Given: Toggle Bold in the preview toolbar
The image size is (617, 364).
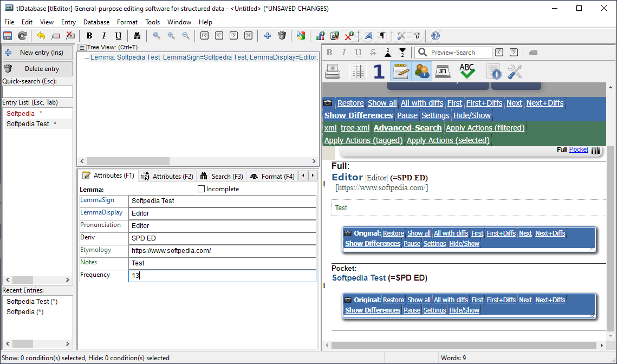Looking at the screenshot, I should [330, 53].
